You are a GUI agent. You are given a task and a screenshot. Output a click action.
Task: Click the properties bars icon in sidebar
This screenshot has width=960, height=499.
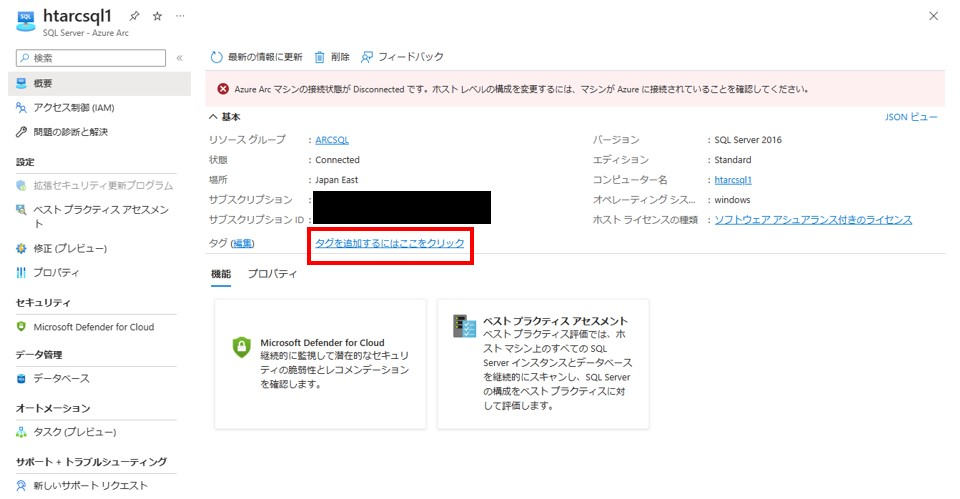click(21, 273)
